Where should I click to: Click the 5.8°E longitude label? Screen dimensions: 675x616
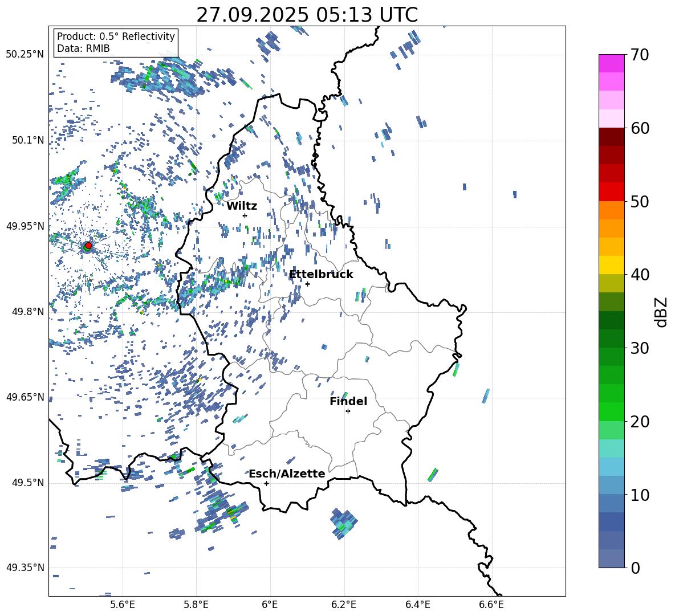(196, 605)
